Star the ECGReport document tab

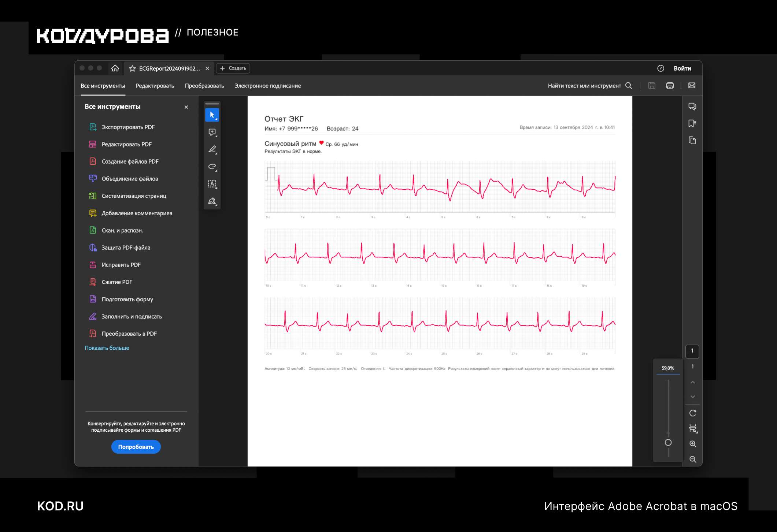pyautogui.click(x=132, y=68)
